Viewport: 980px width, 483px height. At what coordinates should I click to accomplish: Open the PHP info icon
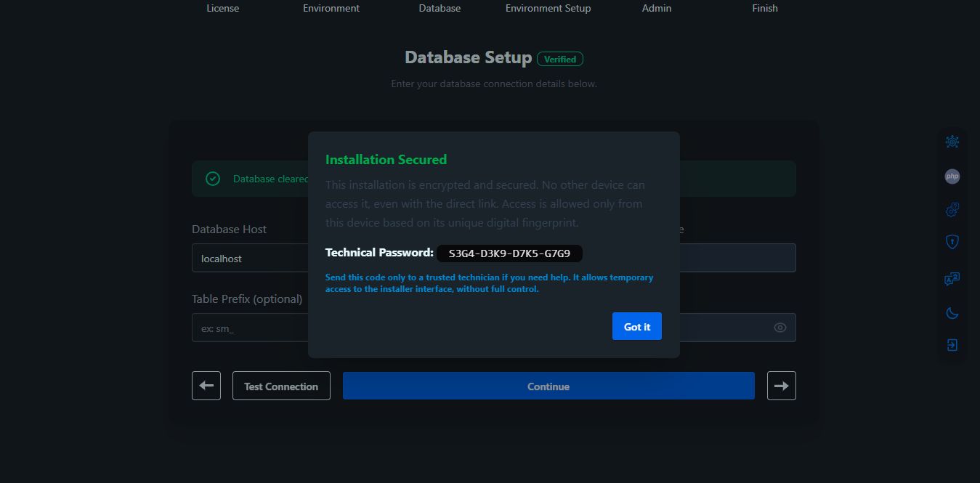(x=952, y=176)
